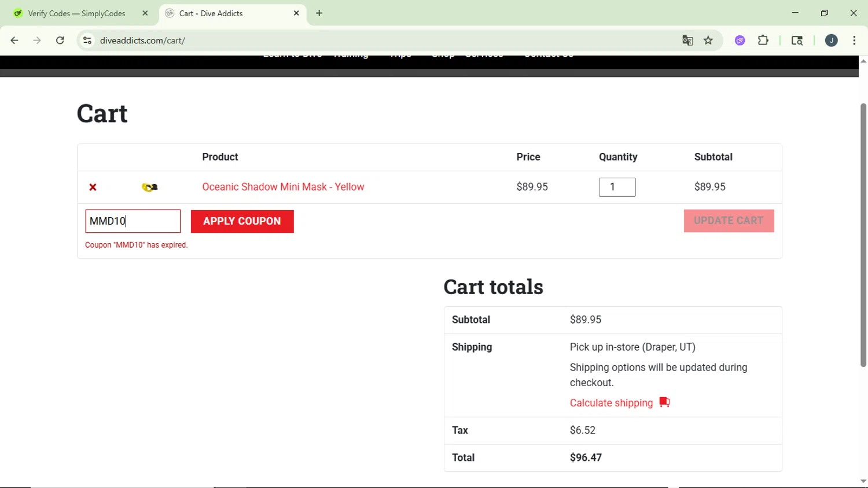The width and height of the screenshot is (868, 488).
Task: Remove Oceanic Shadow Mini Mask from cart
Action: point(93,187)
